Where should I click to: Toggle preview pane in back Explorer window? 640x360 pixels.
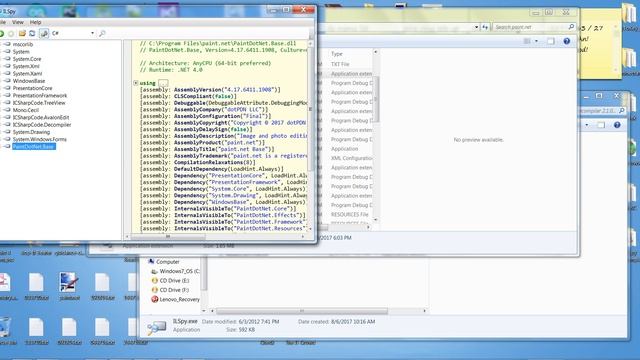601,125
